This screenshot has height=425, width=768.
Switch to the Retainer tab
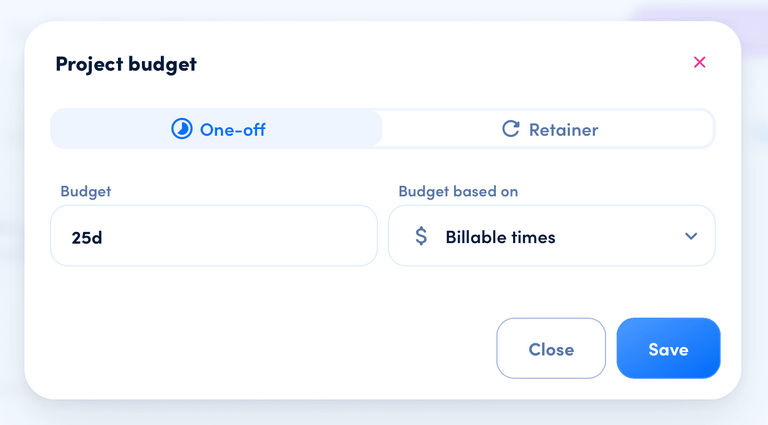pos(548,129)
